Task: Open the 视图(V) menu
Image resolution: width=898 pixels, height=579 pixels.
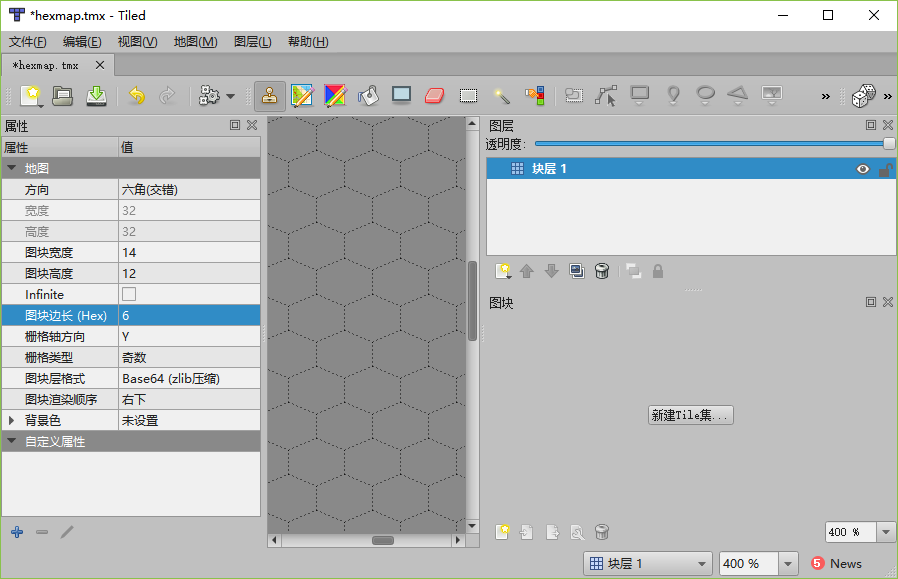Action: coord(137,42)
